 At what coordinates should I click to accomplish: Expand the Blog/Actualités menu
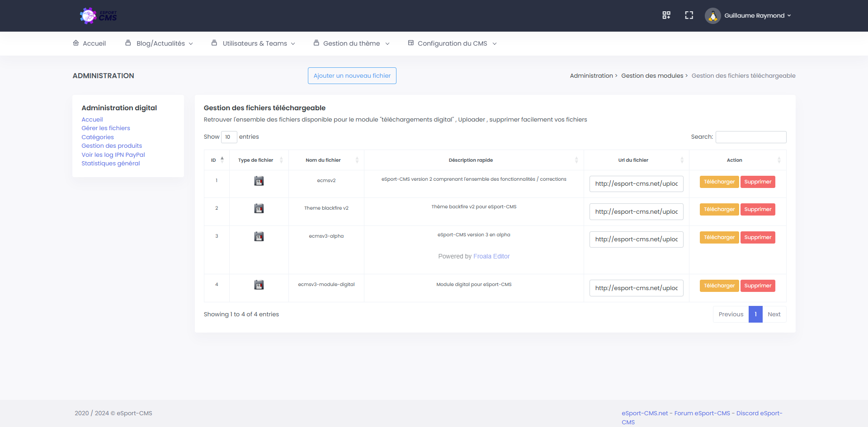click(159, 43)
